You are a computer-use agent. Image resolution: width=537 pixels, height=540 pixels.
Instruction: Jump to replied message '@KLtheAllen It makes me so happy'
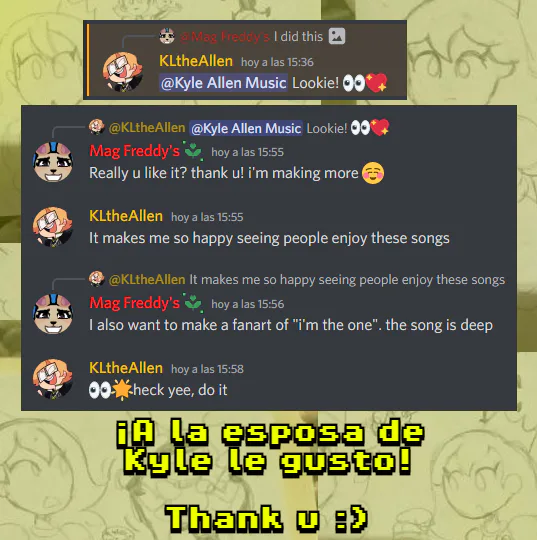click(307, 280)
